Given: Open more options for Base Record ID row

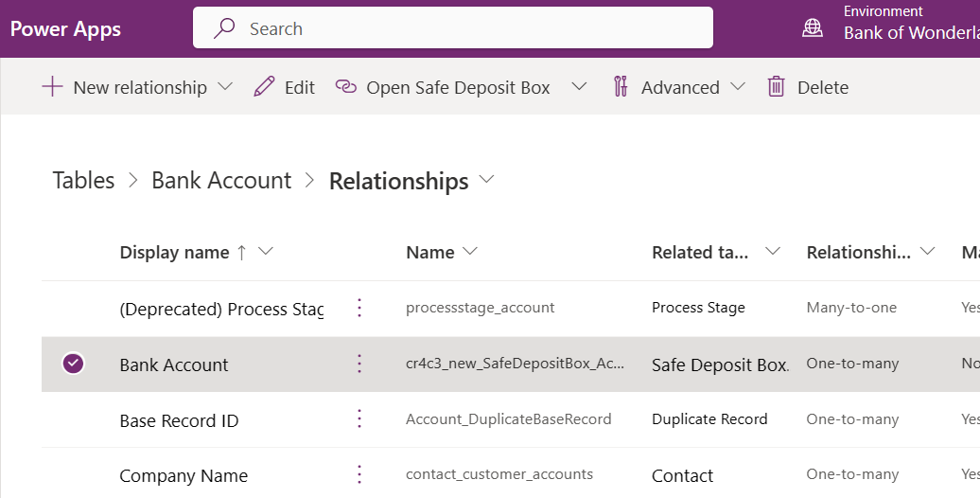Looking at the screenshot, I should coord(359,419).
